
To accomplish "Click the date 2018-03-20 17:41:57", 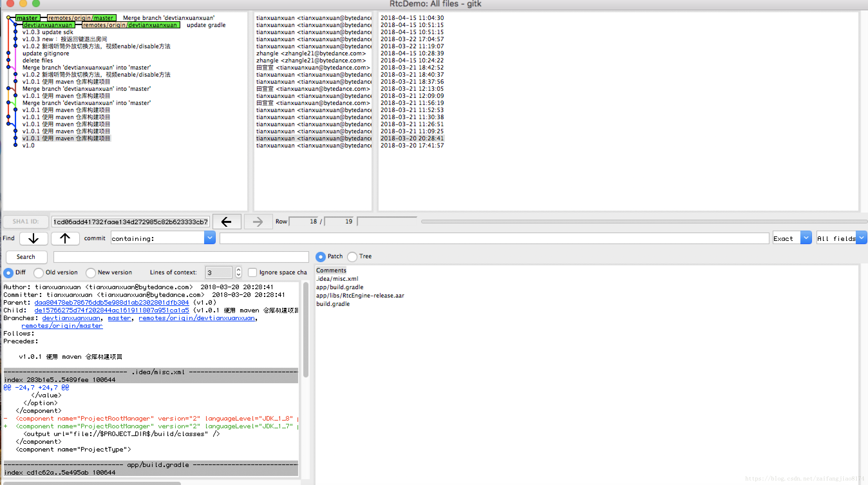I will tap(412, 145).
